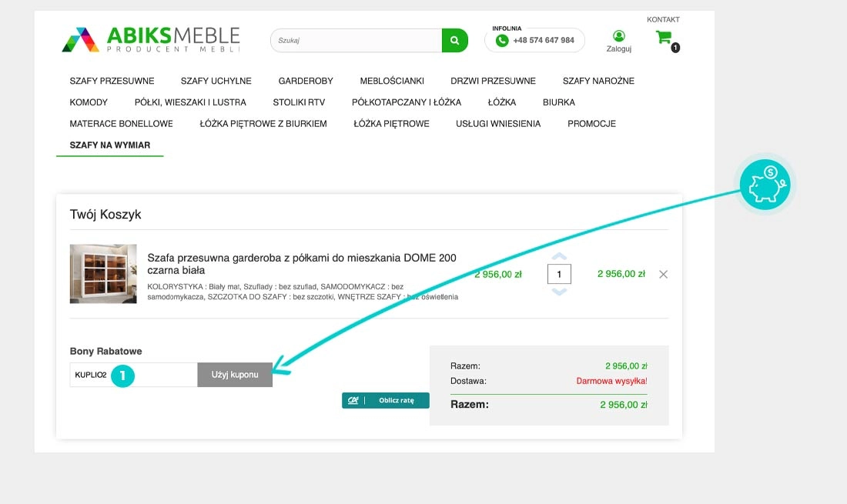847x504 pixels.
Task: Remove the wardrobe item with X icon
Action: 663,274
